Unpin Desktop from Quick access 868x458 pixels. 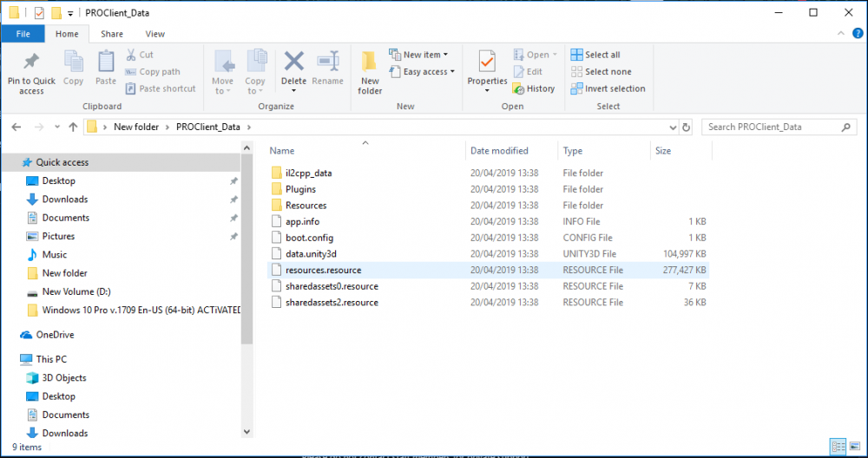(x=233, y=181)
